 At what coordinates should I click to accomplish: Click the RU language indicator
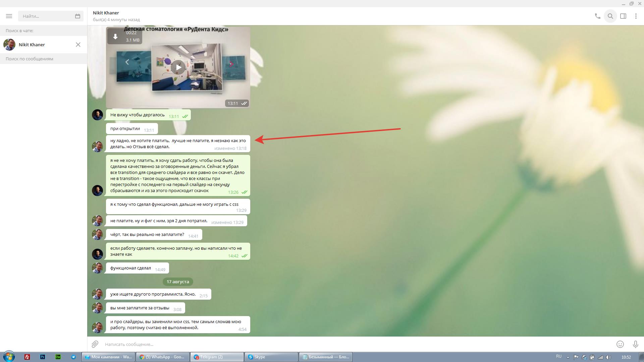point(559,357)
